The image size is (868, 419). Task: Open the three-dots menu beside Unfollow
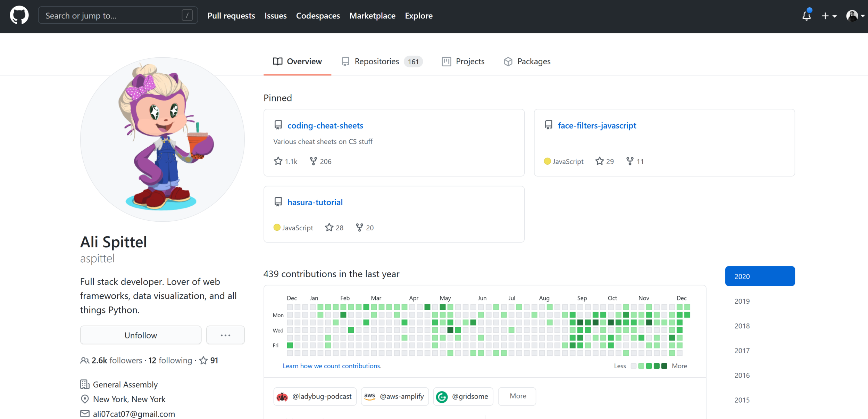pyautogui.click(x=225, y=335)
